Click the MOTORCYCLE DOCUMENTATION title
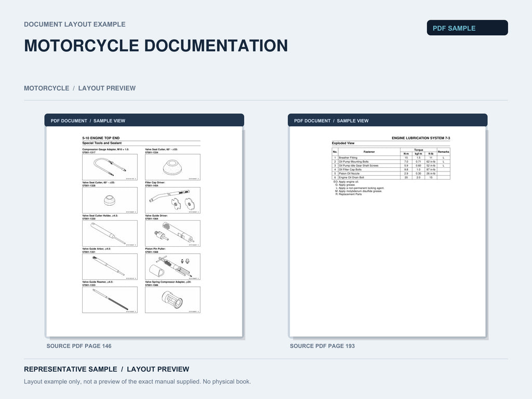The image size is (532, 399). pyautogui.click(x=156, y=46)
